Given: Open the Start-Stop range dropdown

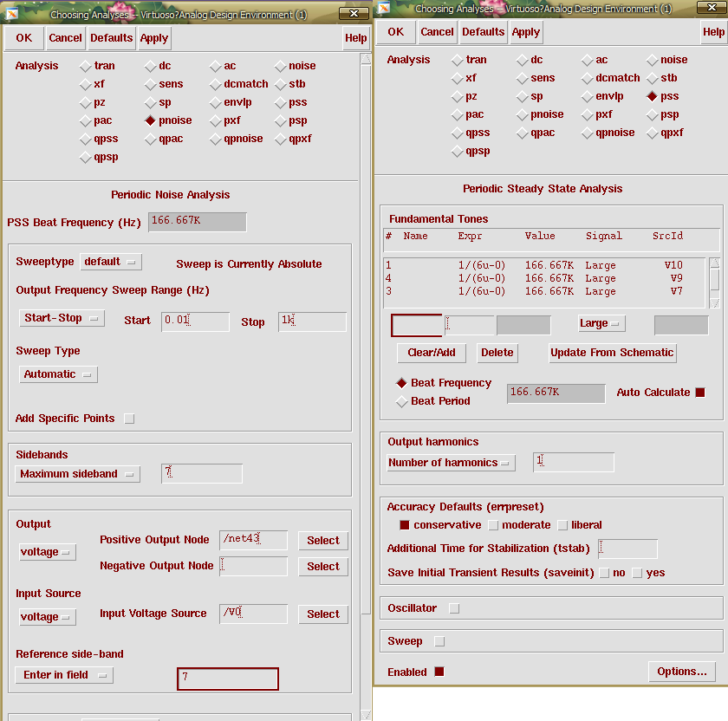Looking at the screenshot, I should (62, 319).
